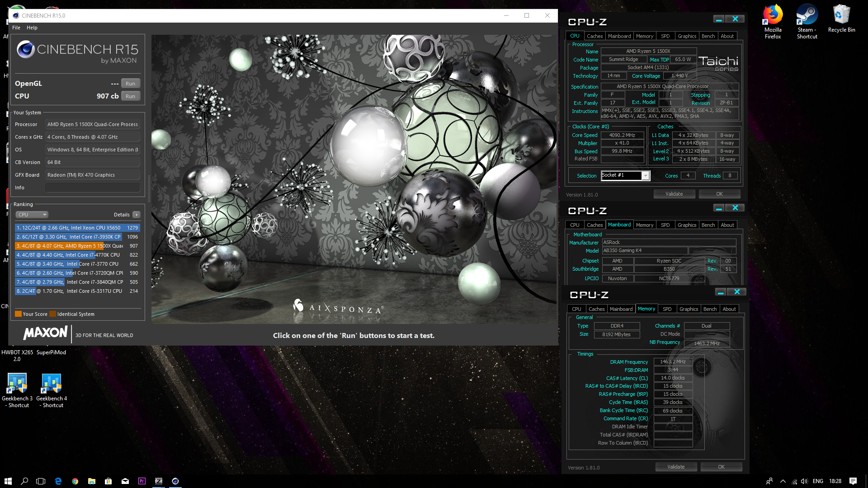The height and width of the screenshot is (488, 868).
Task: Launch Google Chrome from the taskbar
Action: (x=75, y=481)
